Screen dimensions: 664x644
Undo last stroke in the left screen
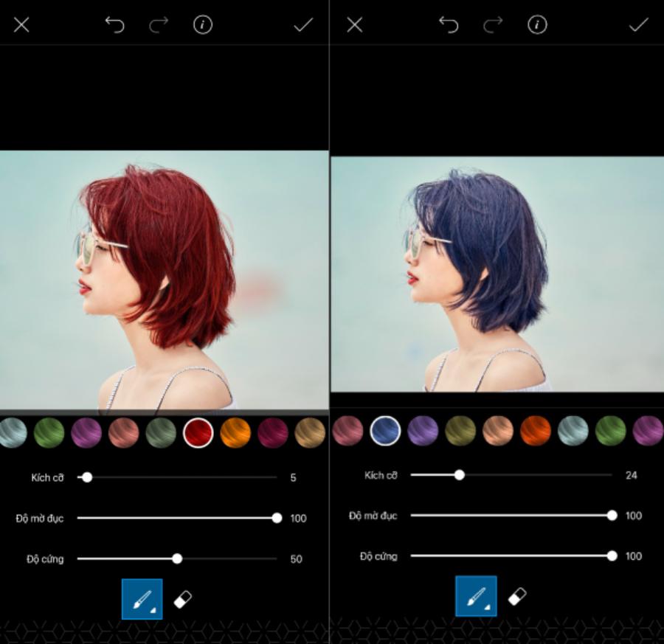(x=115, y=25)
